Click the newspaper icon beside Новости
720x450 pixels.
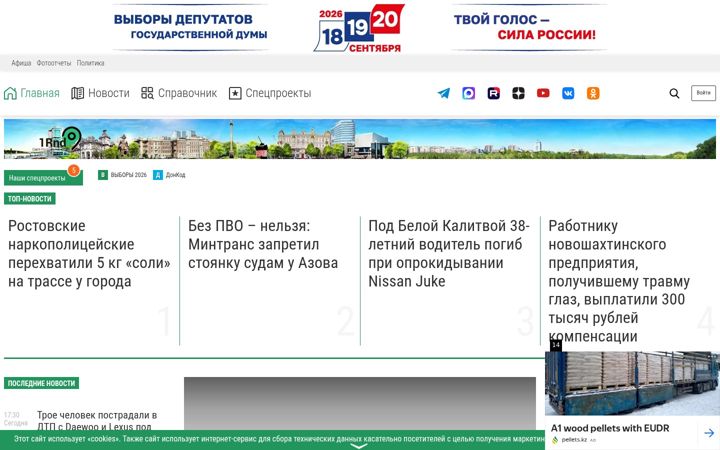pos(77,93)
